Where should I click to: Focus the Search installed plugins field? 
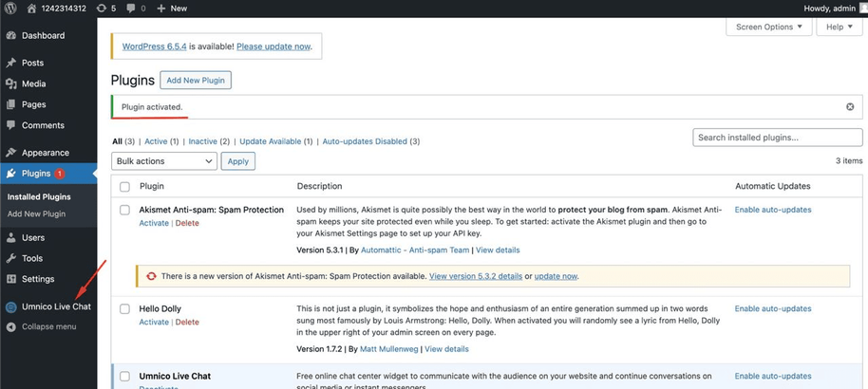(x=777, y=138)
